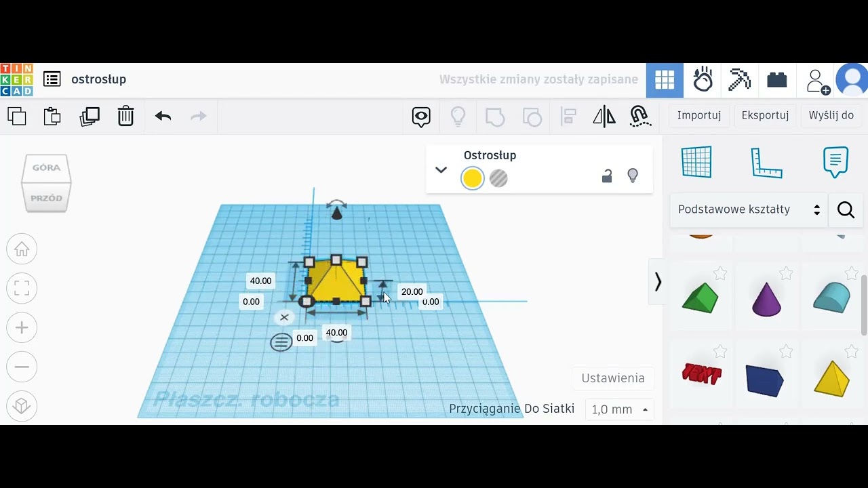The height and width of the screenshot is (488, 868).
Task: Click the Tinkercad logo
Action: 17,79
